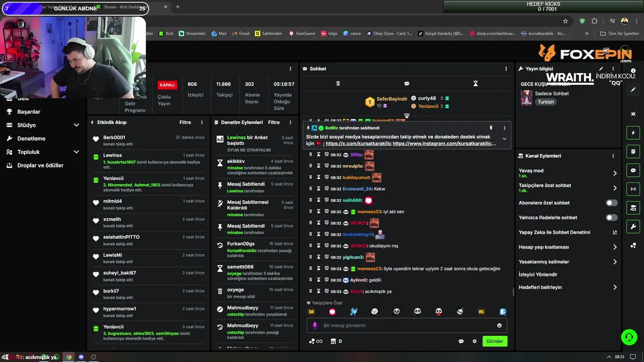Open Başarılar in the sidebar

29,112
